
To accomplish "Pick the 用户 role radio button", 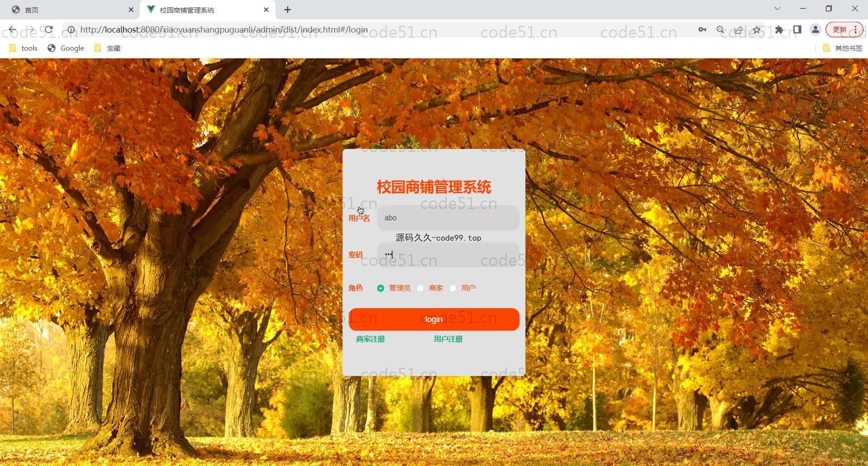I will click(x=453, y=288).
